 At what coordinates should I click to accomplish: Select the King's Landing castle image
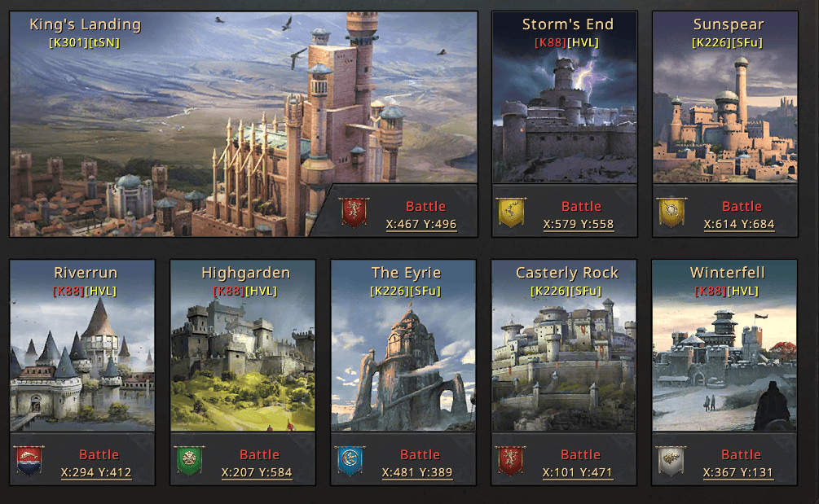tap(244, 125)
